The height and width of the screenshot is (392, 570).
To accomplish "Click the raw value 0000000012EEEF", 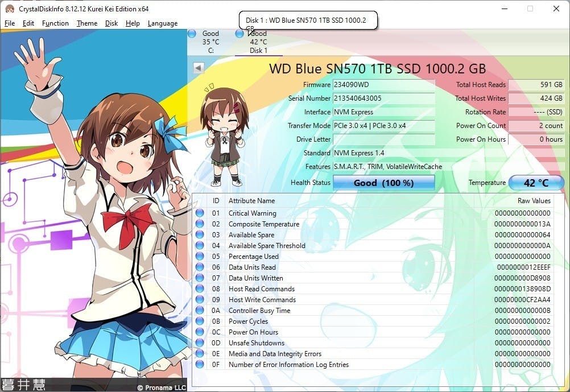I will coord(523,267).
